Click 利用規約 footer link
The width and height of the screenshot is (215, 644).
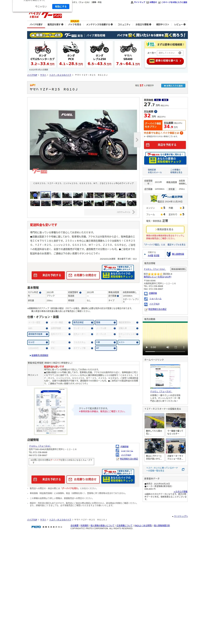click(x=84, y=525)
